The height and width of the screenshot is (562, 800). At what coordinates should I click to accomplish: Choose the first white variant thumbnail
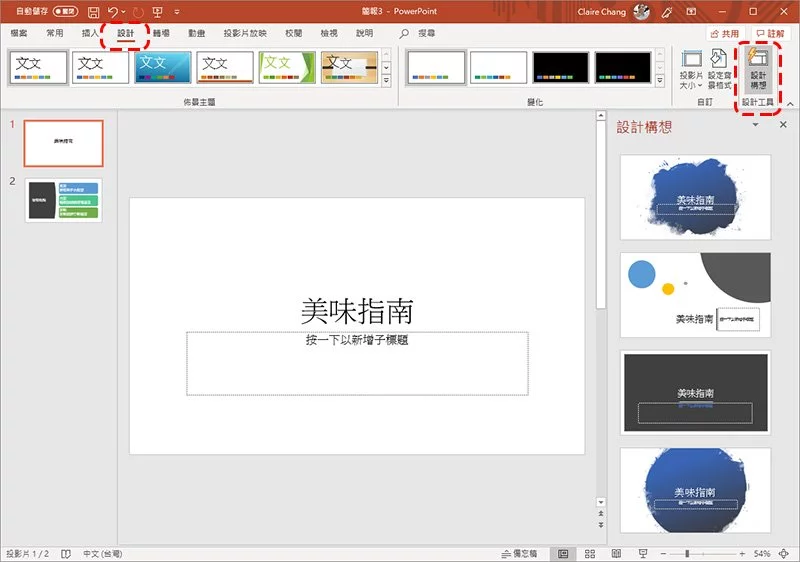tap(436, 67)
